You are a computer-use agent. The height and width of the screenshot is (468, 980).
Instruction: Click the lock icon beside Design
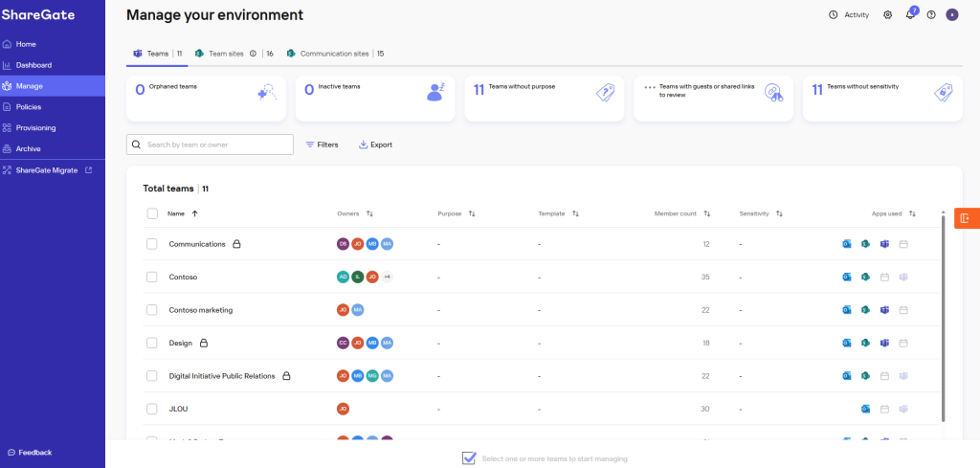204,343
